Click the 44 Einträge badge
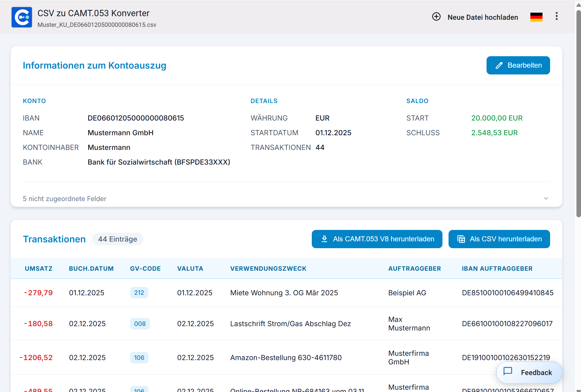 (118, 239)
